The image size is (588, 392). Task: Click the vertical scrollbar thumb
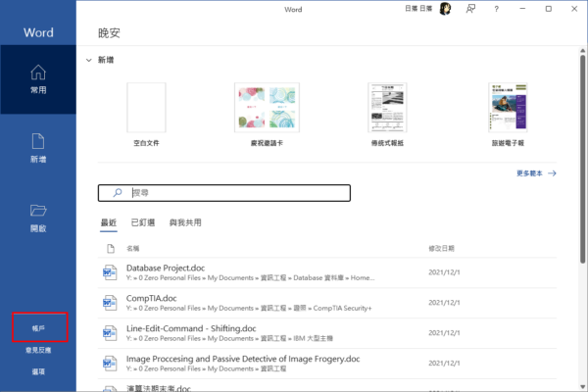(x=582, y=159)
